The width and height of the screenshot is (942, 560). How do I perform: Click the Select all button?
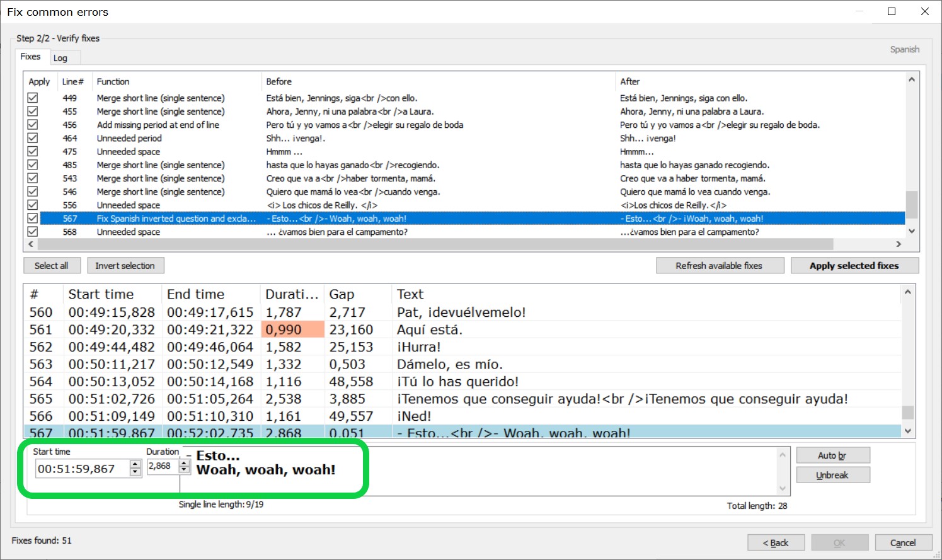(52, 265)
